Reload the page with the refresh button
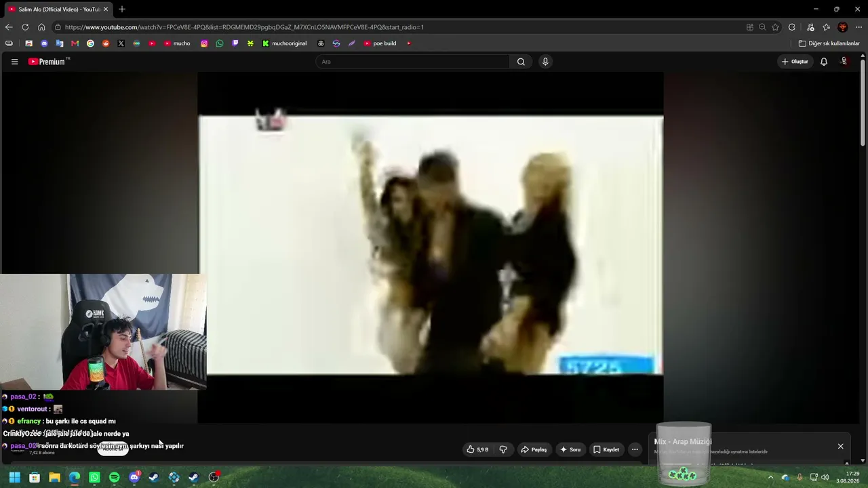Image resolution: width=868 pixels, height=488 pixels. tap(25, 27)
